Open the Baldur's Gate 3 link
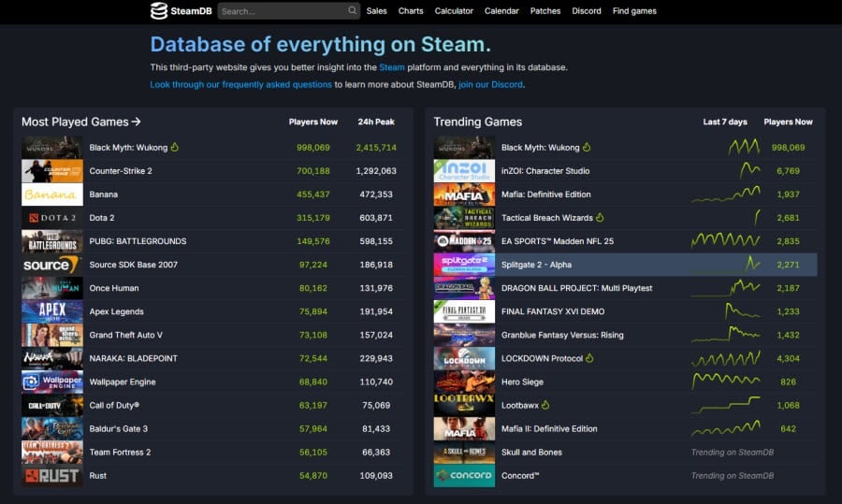 point(118,428)
